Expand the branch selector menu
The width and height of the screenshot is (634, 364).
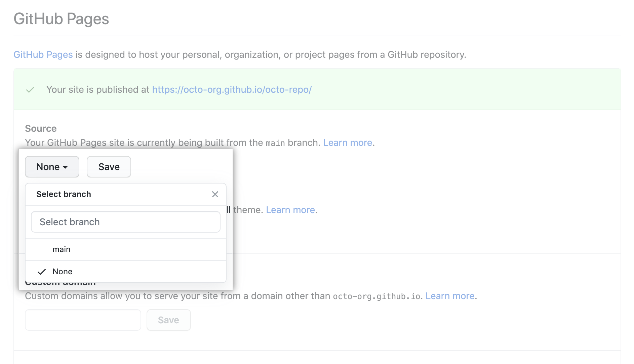[x=52, y=167]
